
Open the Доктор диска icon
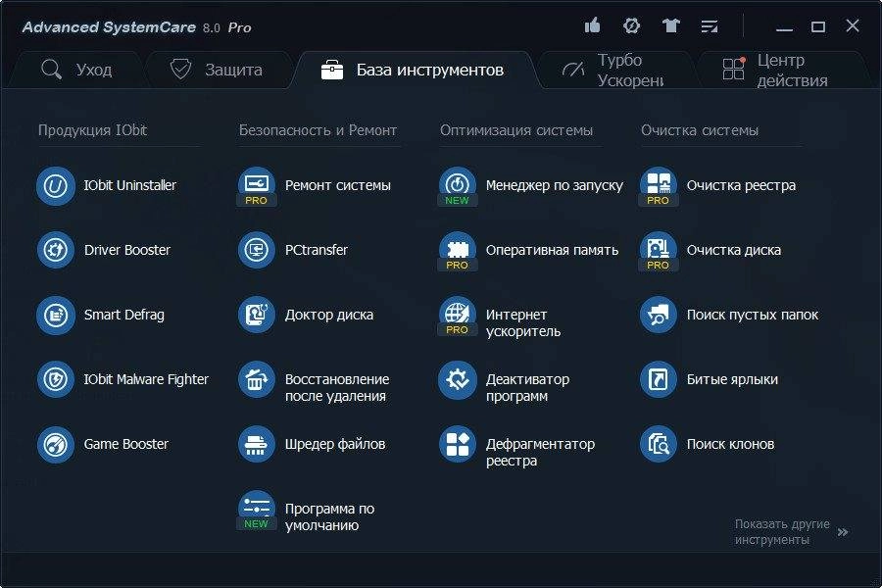tap(257, 316)
